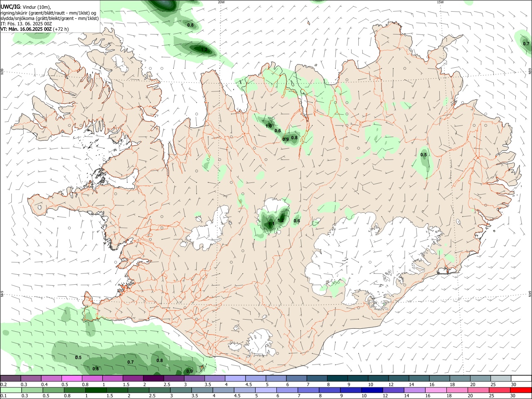Click the 0.8 value above the offshore northern 1.2
532x399 pixels.
click(190, 25)
